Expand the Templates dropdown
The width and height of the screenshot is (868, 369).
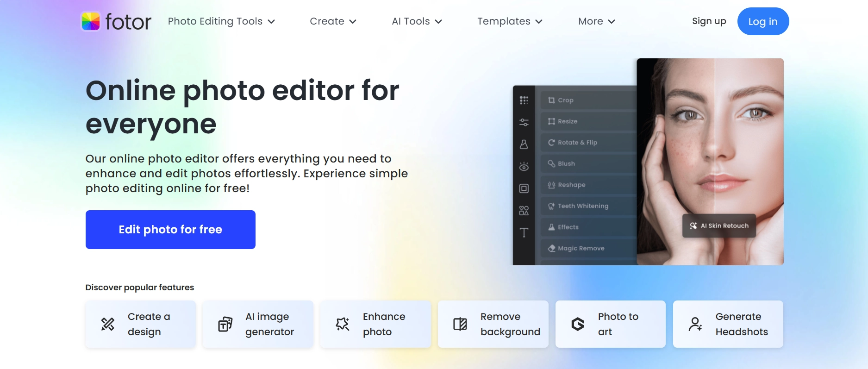tap(510, 21)
